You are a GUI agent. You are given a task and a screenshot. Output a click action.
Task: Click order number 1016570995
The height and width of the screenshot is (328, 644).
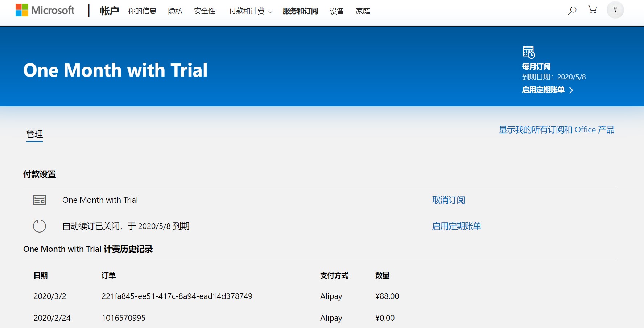tap(123, 318)
